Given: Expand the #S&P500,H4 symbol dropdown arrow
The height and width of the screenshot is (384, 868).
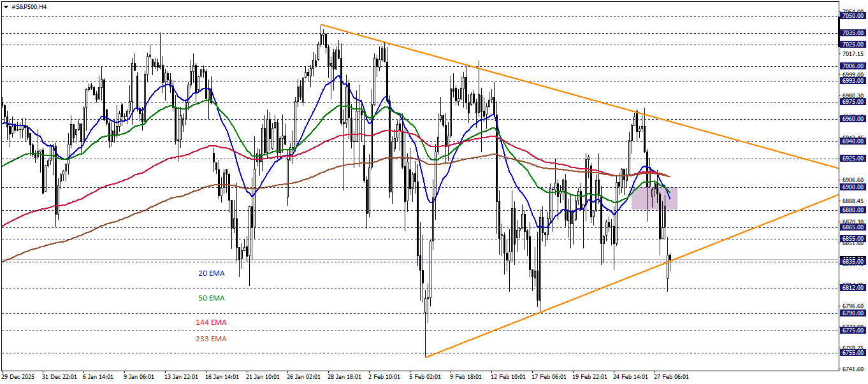Looking at the screenshot, I should click(x=6, y=6).
